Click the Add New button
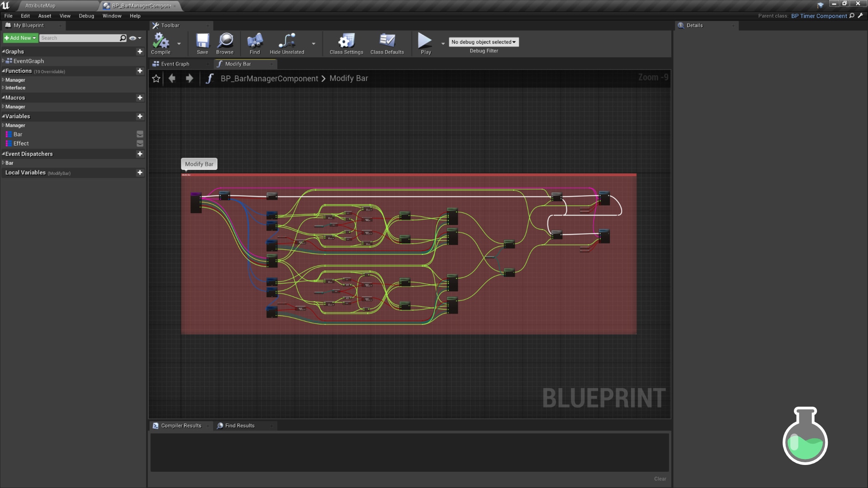 (x=20, y=38)
